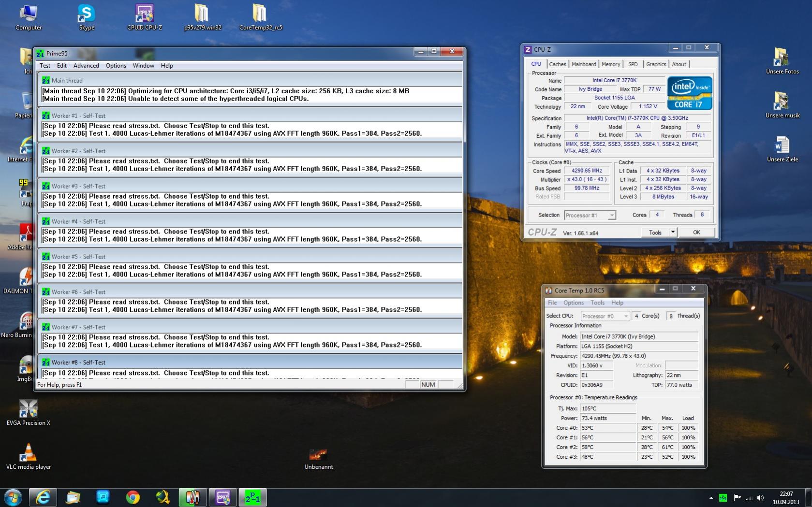The width and height of the screenshot is (812, 507).
Task: Open the Options menu in Core Temp
Action: coord(574,303)
